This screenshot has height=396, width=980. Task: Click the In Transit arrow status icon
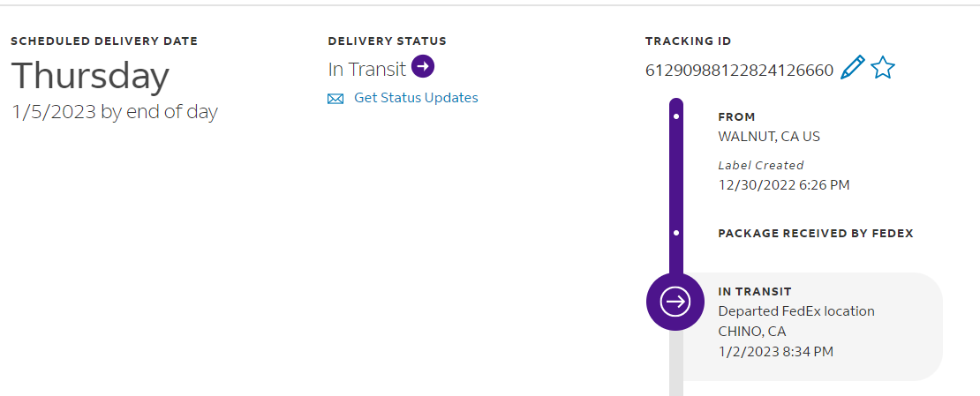pos(424,67)
